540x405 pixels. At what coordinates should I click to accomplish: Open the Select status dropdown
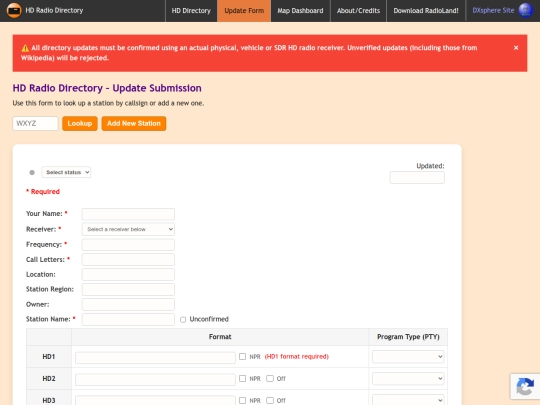[66, 172]
